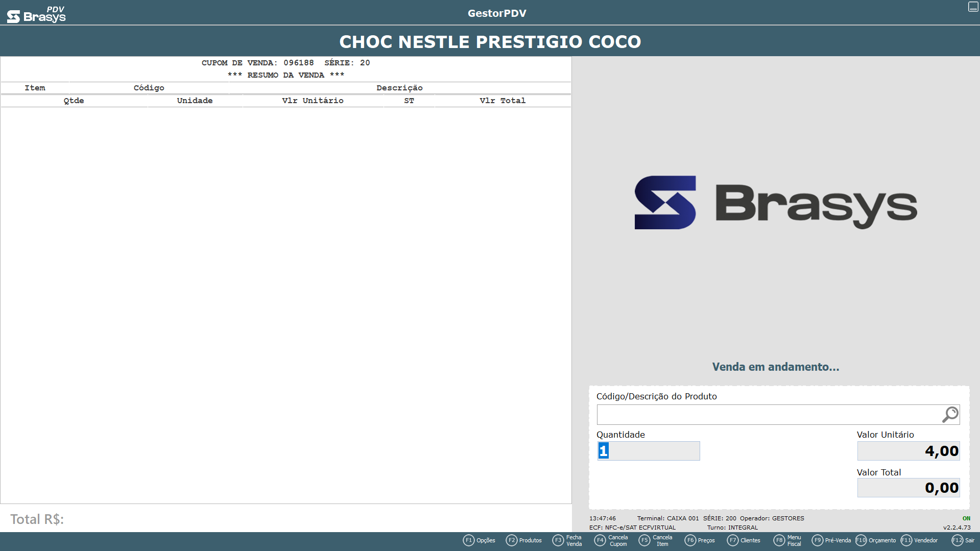
Task: Click the Terminal: CAIXA 001 status text
Action: pyautogui.click(x=668, y=518)
